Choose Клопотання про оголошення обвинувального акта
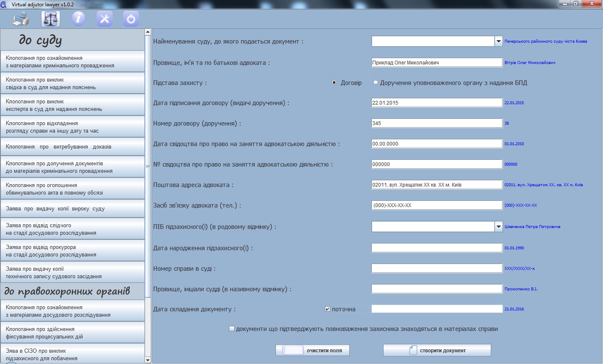This screenshot has width=603, height=364. pos(72,189)
